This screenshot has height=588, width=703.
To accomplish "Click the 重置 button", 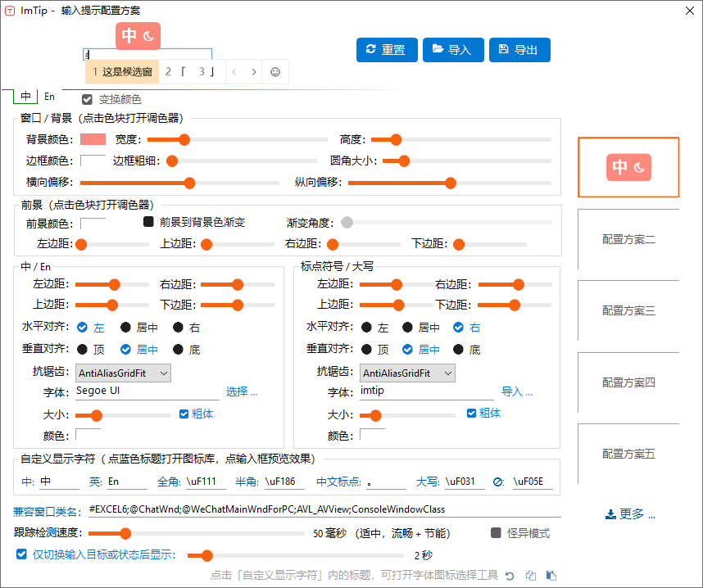I will click(387, 49).
